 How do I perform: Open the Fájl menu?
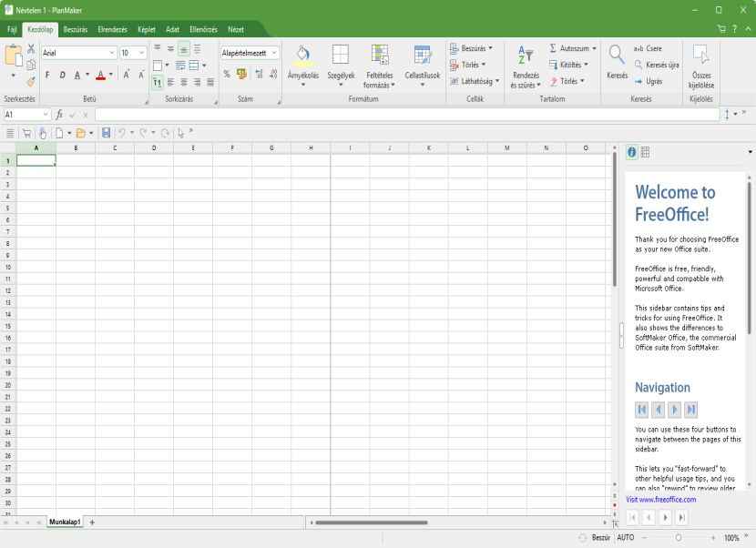(x=12, y=29)
